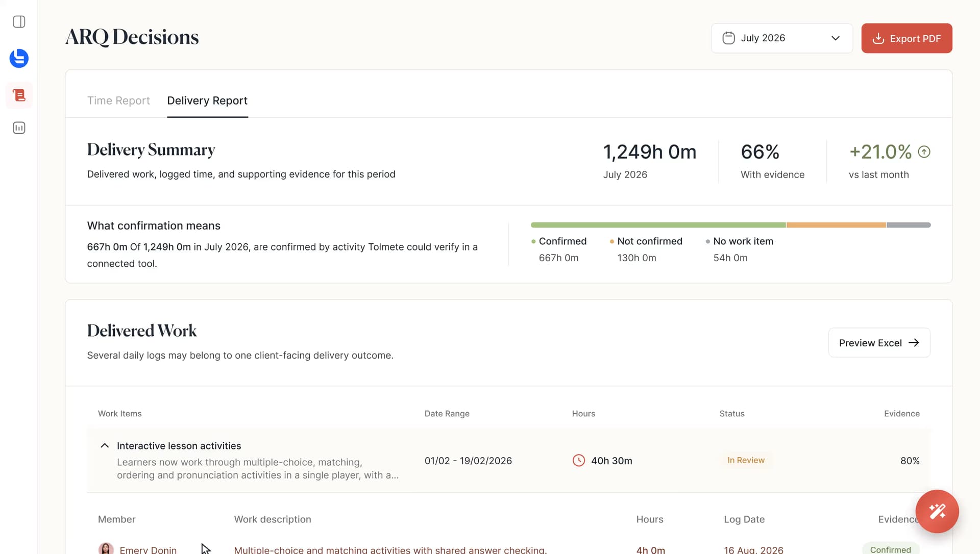The width and height of the screenshot is (980, 554).
Task: Export the report as PDF
Action: click(906, 38)
